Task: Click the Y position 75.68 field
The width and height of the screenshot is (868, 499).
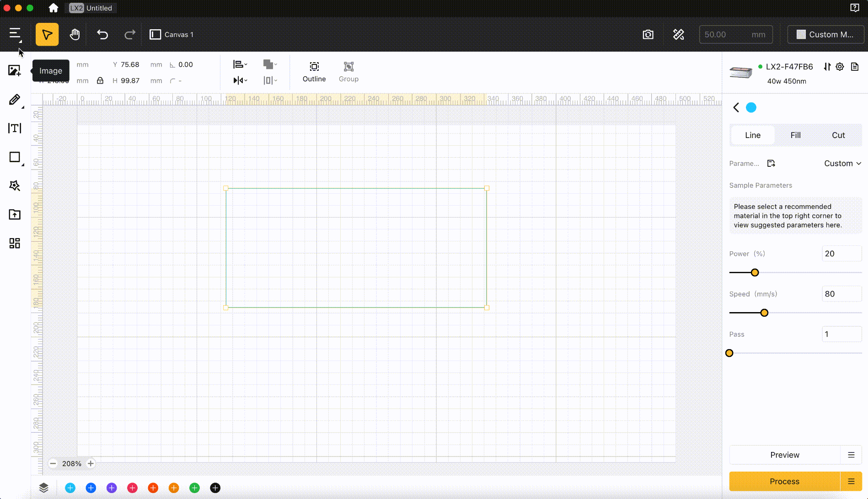Action: [x=130, y=64]
